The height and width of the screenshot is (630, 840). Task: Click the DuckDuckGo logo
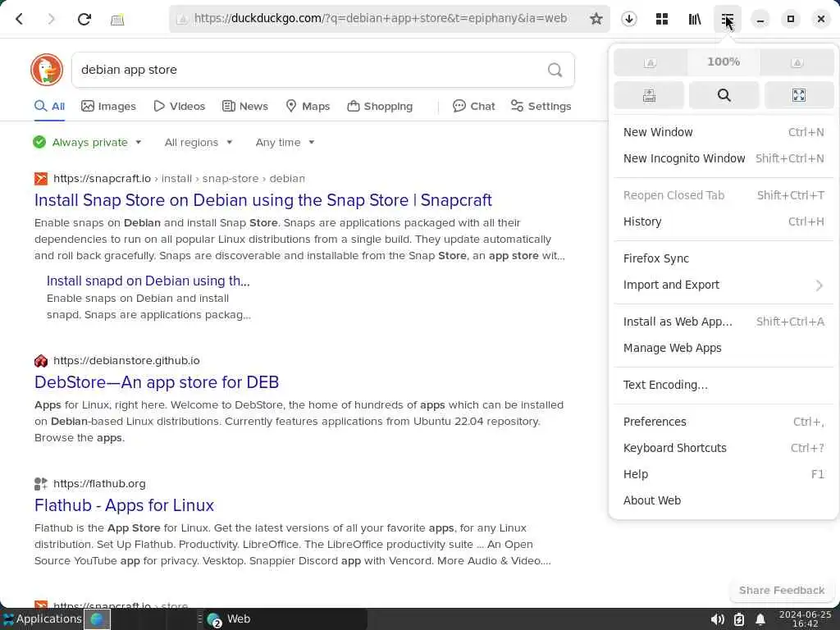coord(47,70)
